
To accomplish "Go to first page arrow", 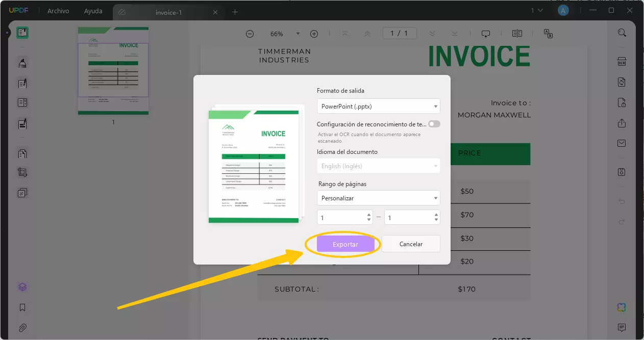I will click(x=345, y=34).
